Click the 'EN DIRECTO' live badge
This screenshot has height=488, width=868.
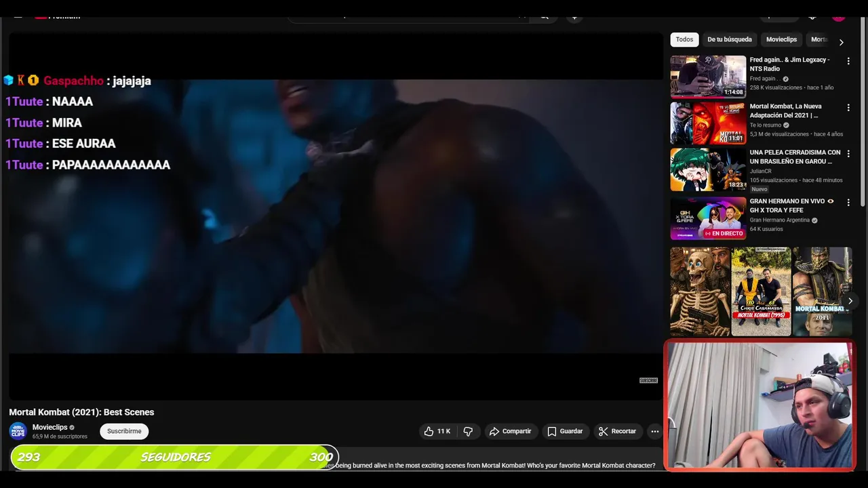[x=724, y=233]
